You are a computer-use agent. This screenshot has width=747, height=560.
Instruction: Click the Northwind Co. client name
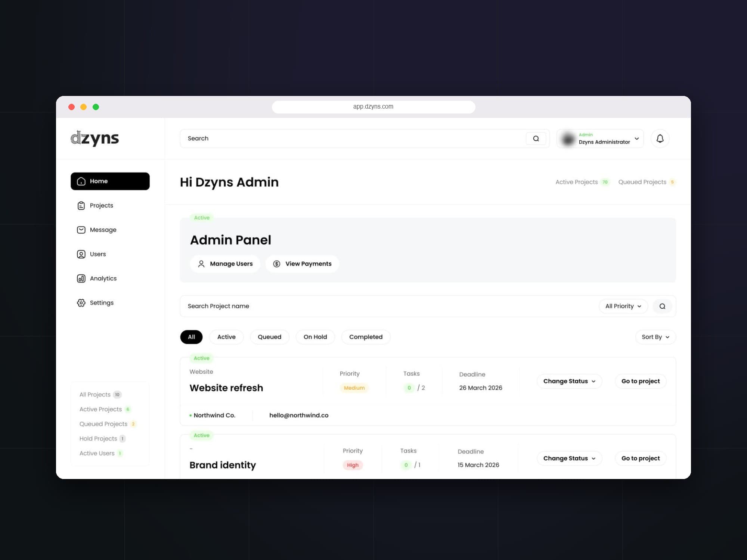(x=214, y=416)
